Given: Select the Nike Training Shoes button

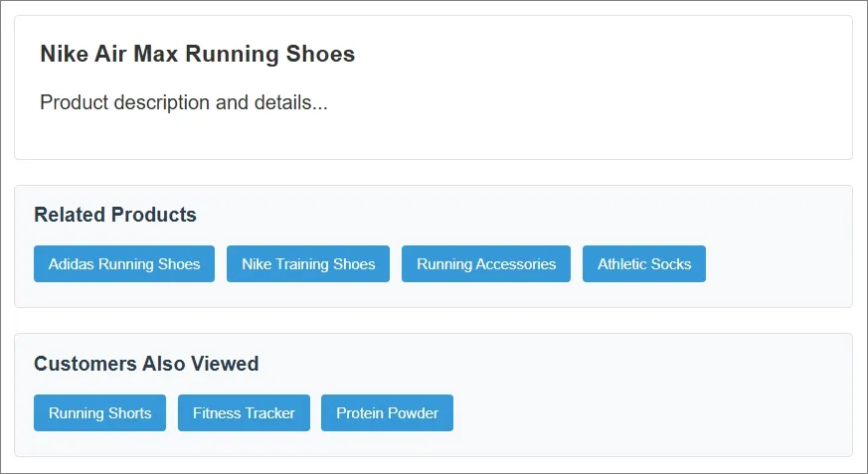Looking at the screenshot, I should (x=308, y=264).
